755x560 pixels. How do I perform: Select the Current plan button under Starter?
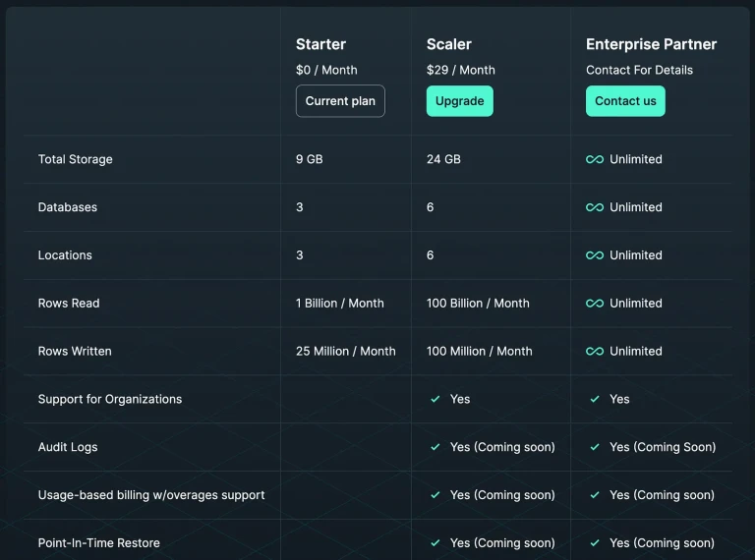[340, 101]
